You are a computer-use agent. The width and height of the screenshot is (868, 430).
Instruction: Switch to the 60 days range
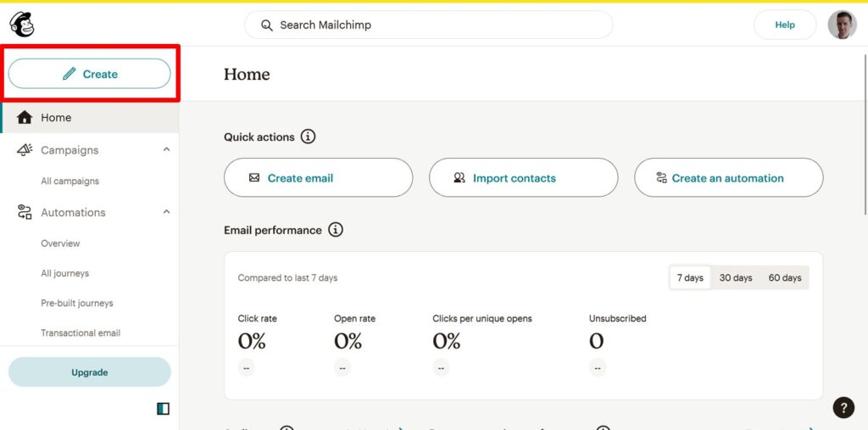tap(784, 278)
